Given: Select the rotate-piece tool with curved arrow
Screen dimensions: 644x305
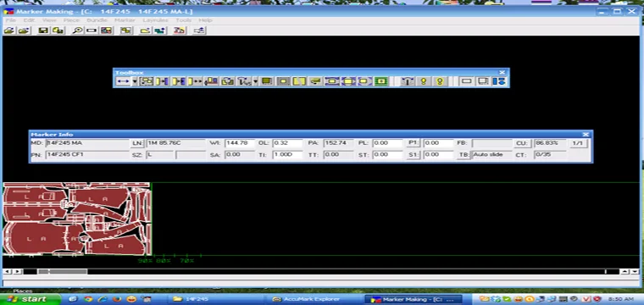Looking at the screenshot, I should tap(244, 81).
